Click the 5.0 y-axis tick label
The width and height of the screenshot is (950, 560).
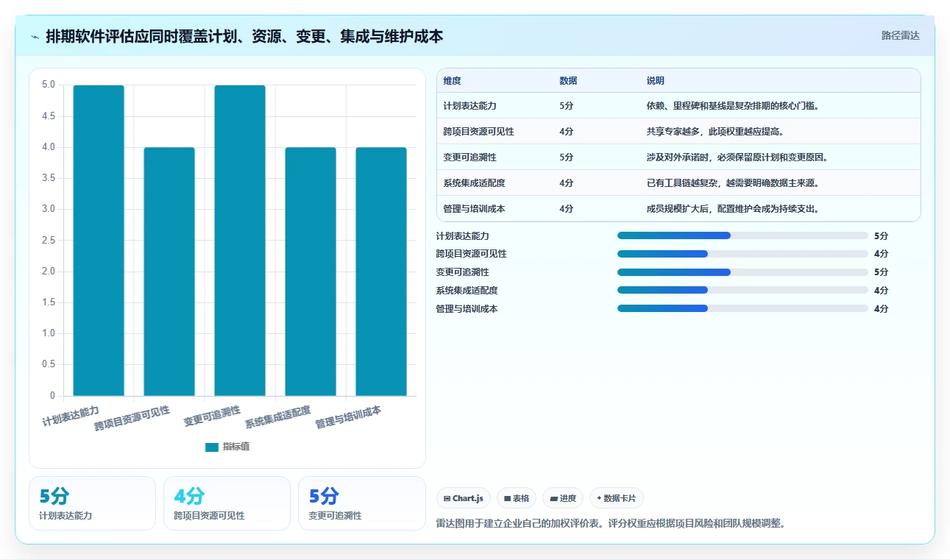pyautogui.click(x=49, y=85)
